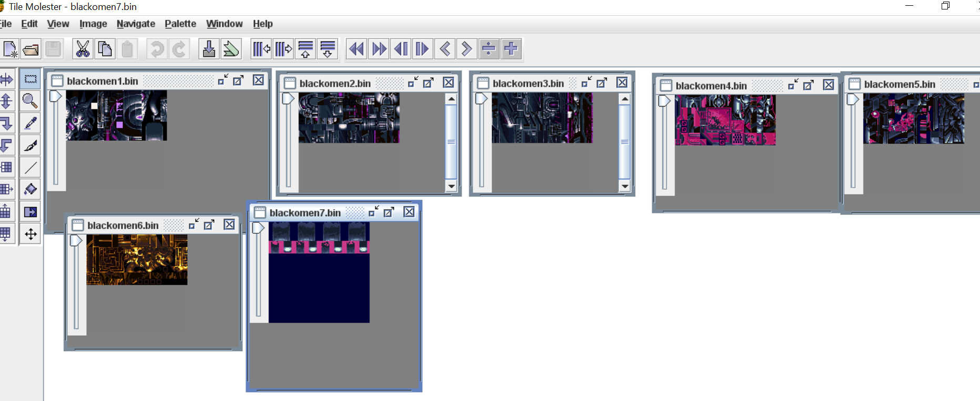Toggle the Move tool with four arrows

30,234
